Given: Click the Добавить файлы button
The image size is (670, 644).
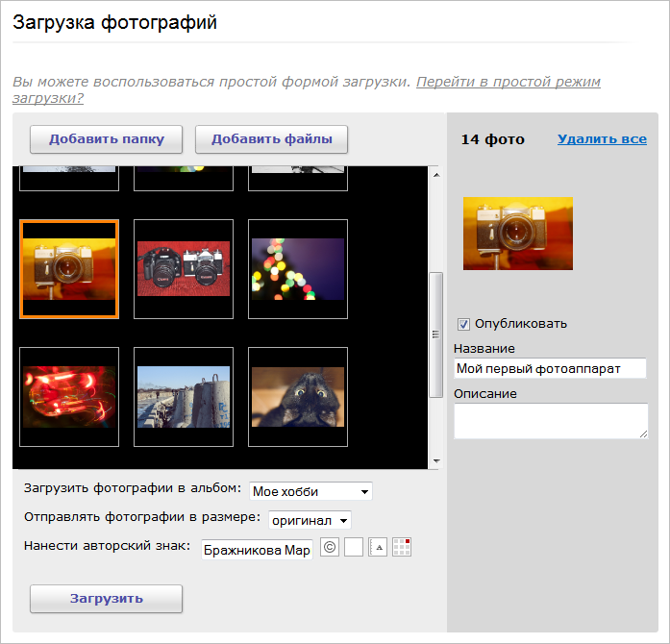Looking at the screenshot, I should (271, 139).
